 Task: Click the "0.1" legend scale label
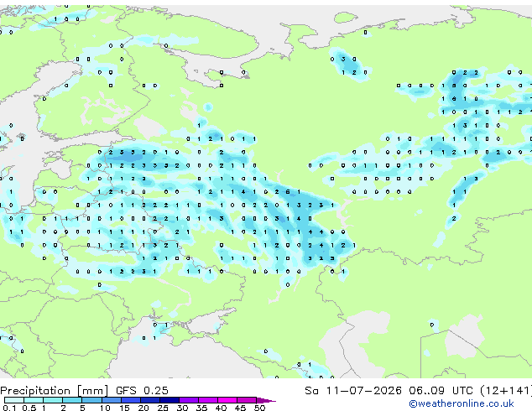click(x=9, y=408)
